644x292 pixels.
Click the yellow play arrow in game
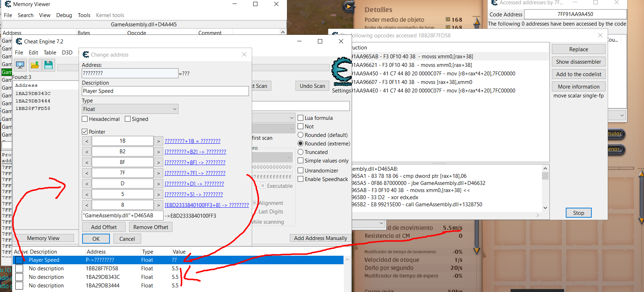point(349,6)
